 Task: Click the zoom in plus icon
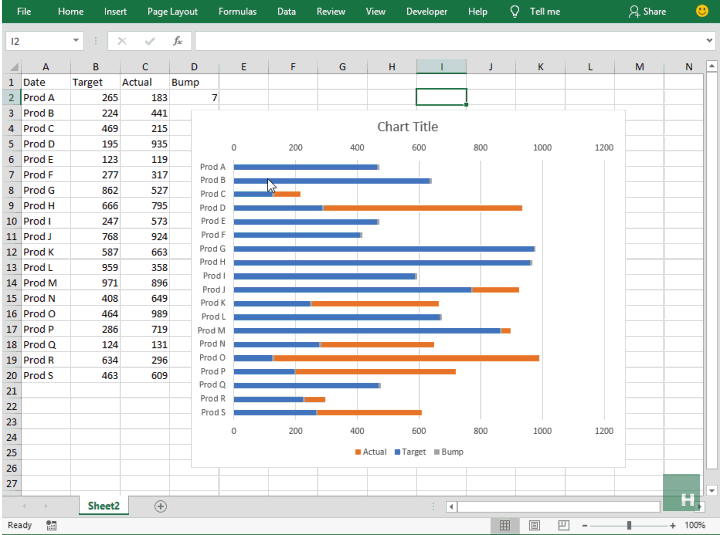[x=672, y=525]
